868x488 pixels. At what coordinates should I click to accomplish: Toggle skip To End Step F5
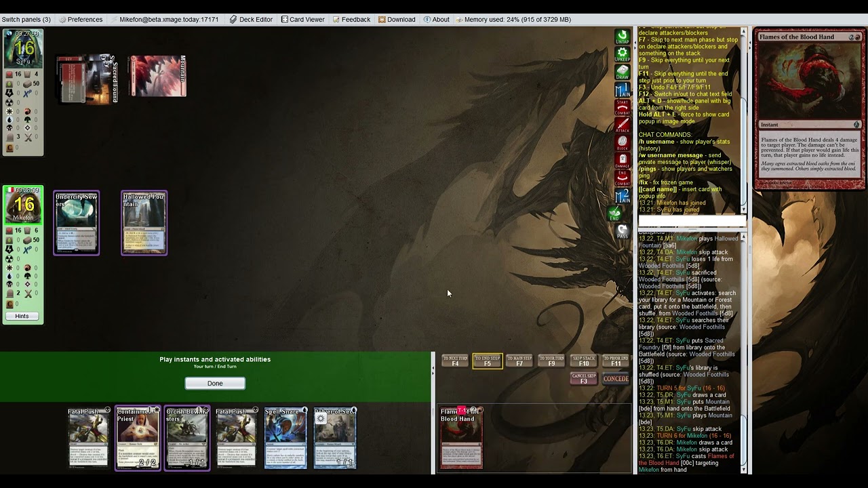click(487, 361)
